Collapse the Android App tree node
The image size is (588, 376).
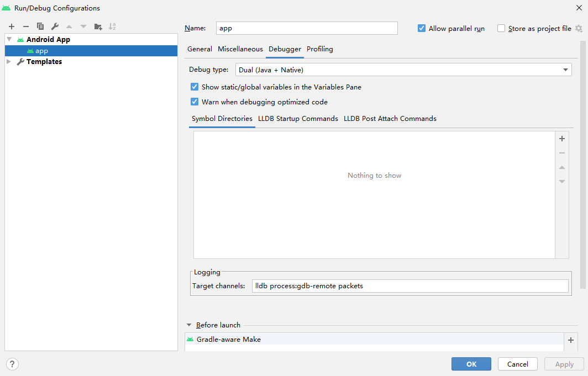tap(8, 39)
